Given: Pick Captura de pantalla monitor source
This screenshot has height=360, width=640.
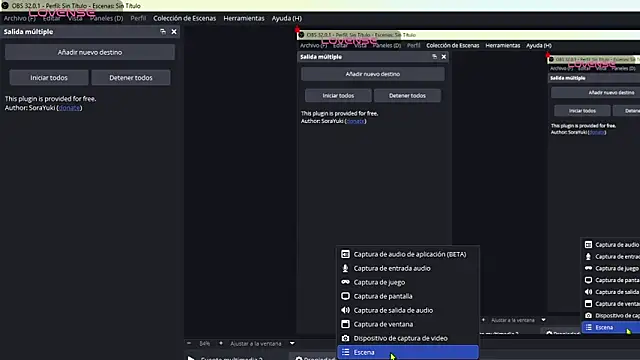Looking at the screenshot, I should (x=408, y=296).
